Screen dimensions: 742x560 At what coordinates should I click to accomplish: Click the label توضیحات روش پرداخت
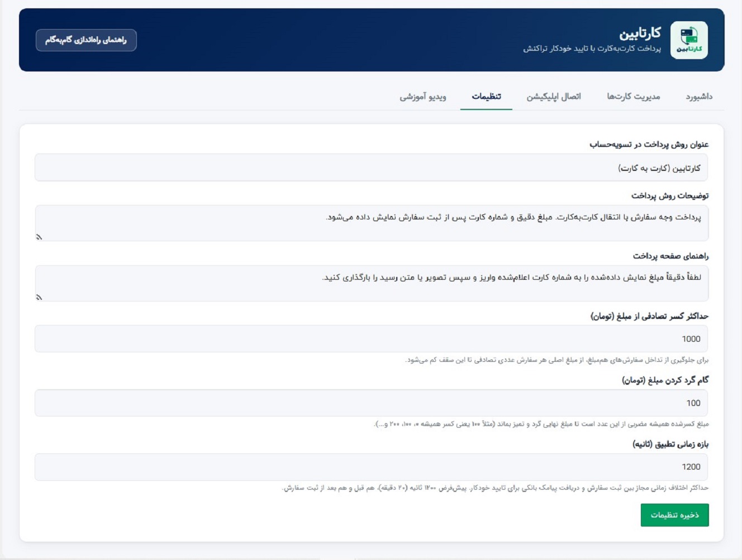tap(670, 196)
